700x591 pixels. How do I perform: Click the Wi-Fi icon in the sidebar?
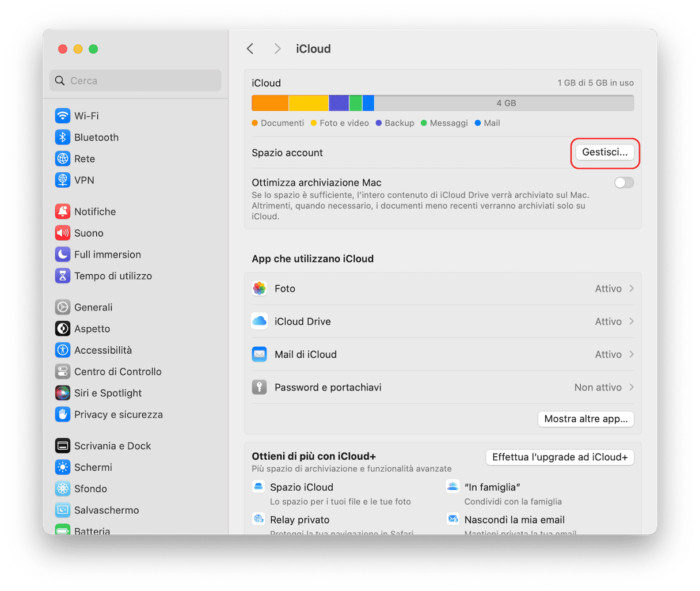coord(62,116)
